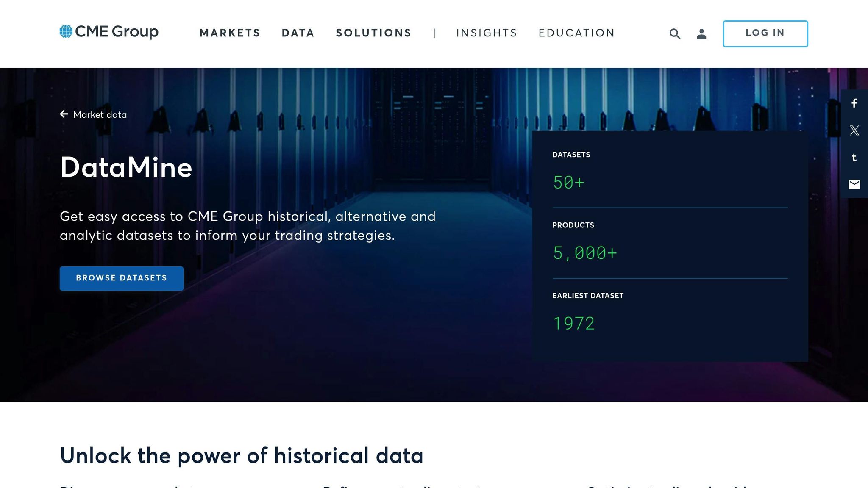Image resolution: width=868 pixels, height=488 pixels.
Task: Share page on Tumblr icon
Action: (854, 158)
